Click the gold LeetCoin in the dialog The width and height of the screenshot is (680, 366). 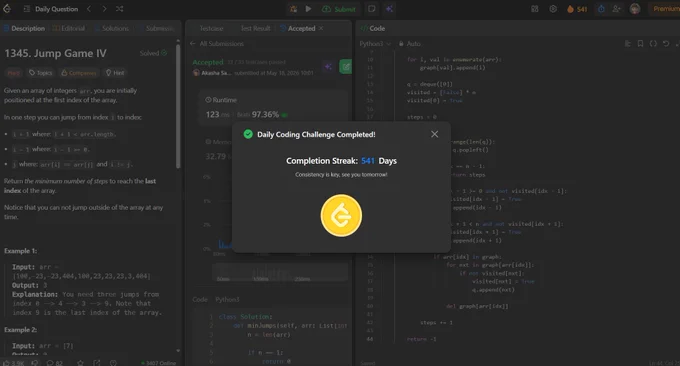click(x=341, y=216)
